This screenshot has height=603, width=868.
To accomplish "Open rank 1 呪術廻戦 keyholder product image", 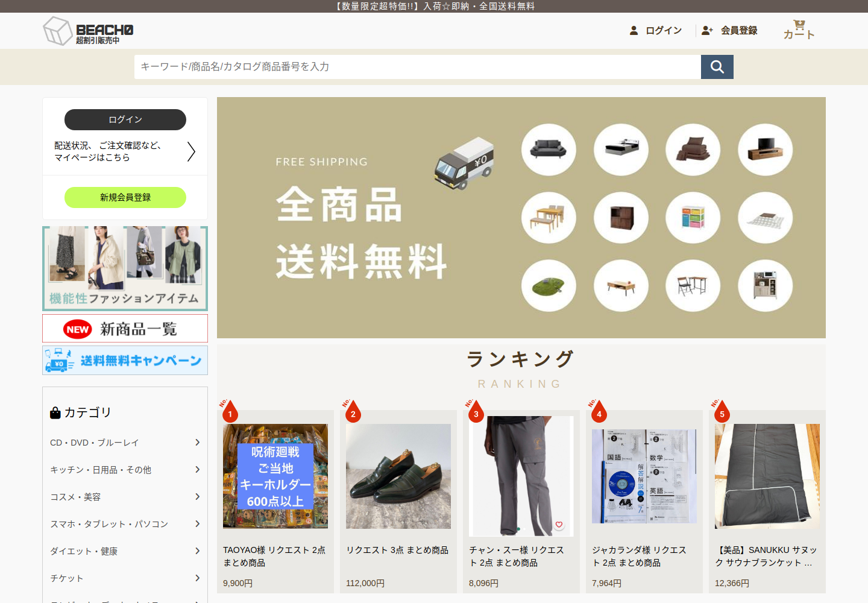I will (x=275, y=476).
